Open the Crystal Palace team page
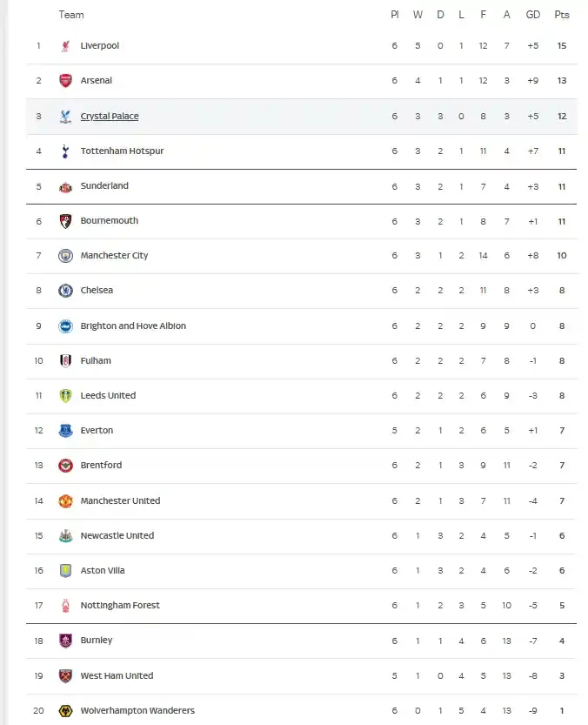 (110, 115)
